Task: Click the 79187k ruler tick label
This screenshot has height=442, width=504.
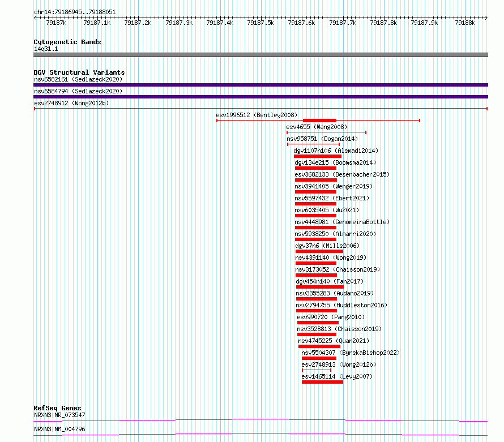Action: (x=56, y=23)
